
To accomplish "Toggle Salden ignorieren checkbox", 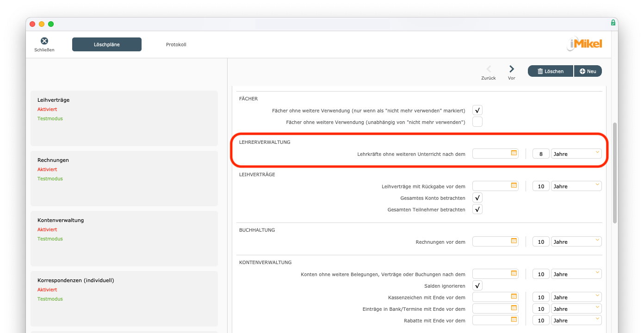I will click(x=477, y=285).
